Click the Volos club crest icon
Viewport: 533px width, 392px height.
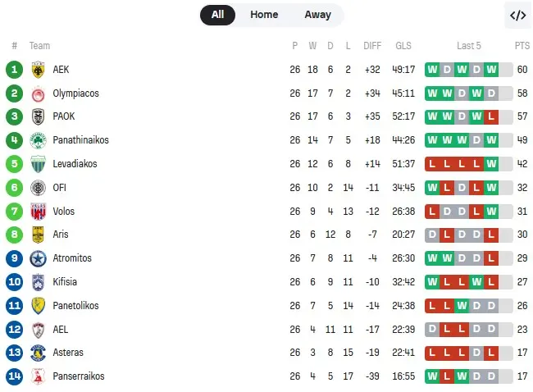(x=38, y=212)
